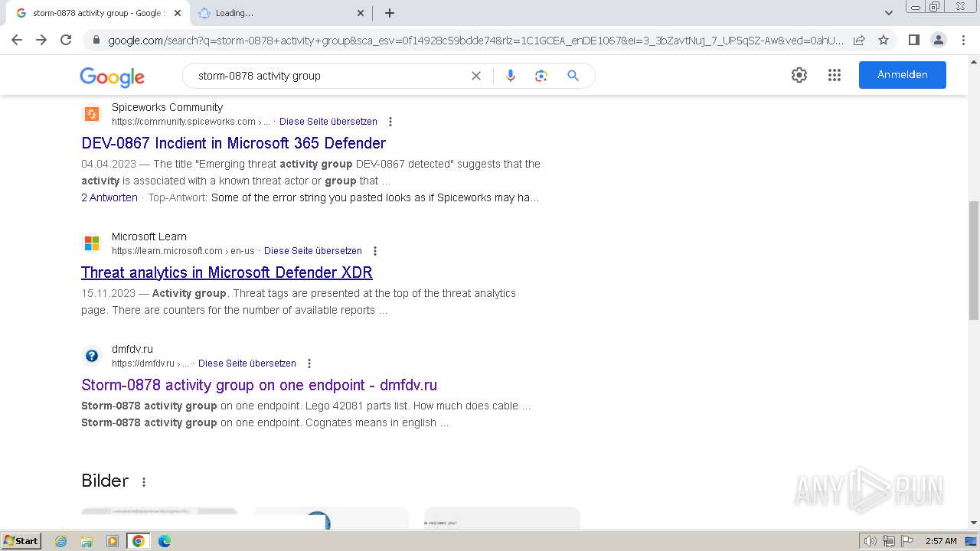Click scrollbar down arrow
980x551 pixels.
[x=974, y=523]
